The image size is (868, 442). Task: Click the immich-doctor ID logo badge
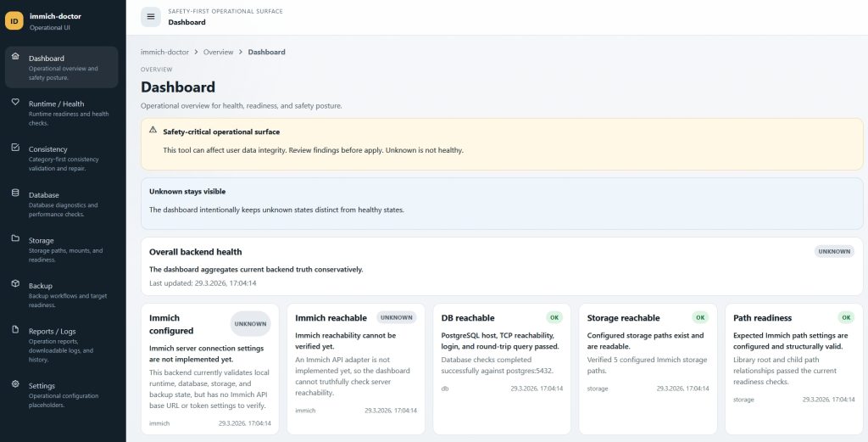(x=14, y=21)
